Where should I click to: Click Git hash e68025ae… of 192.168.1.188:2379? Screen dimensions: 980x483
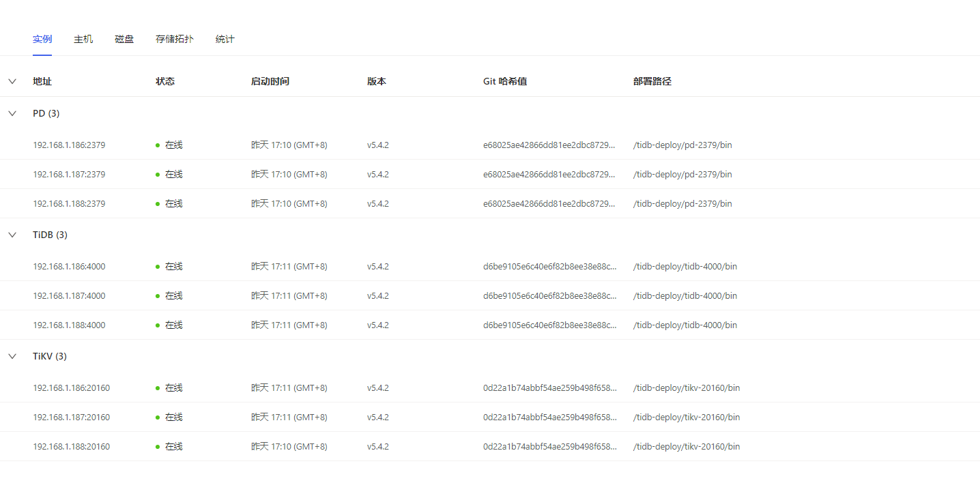click(550, 204)
